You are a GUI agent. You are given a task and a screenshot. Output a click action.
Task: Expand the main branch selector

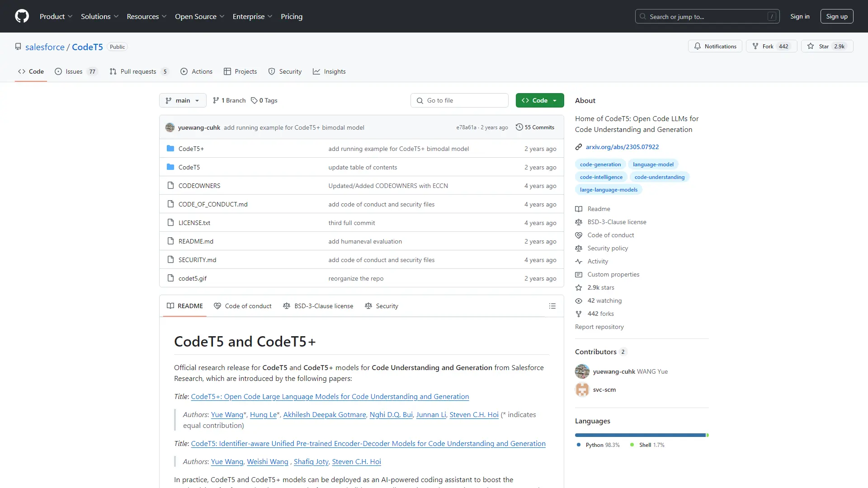(183, 100)
